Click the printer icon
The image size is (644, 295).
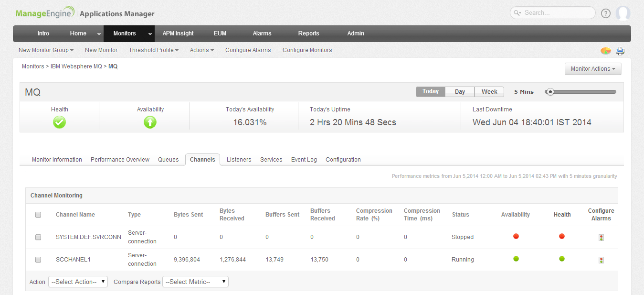[x=620, y=51]
